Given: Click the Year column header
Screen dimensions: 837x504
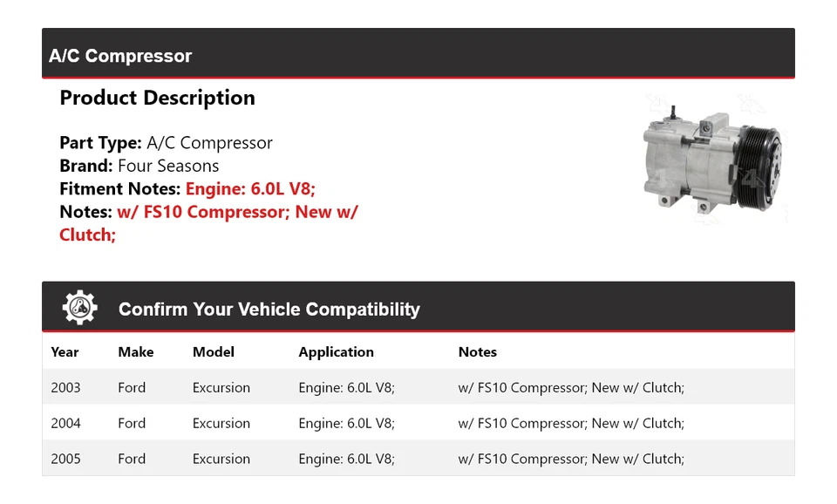Looking at the screenshot, I should pos(65,351).
